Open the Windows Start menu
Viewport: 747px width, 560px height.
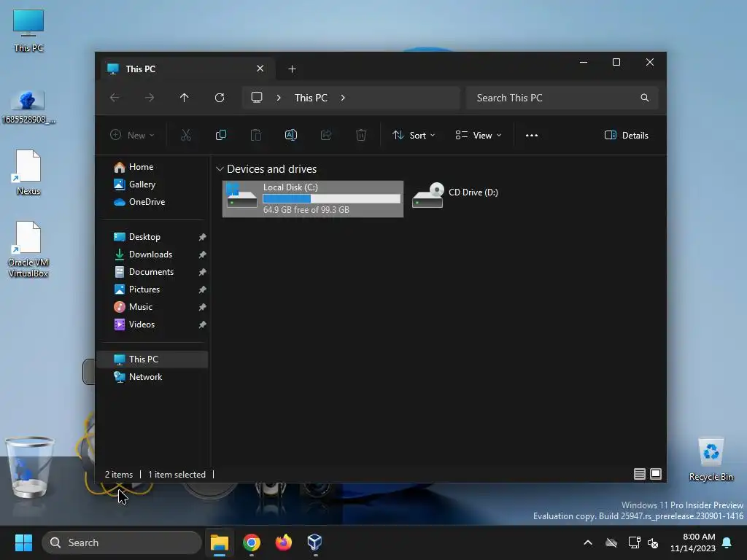pyautogui.click(x=23, y=542)
